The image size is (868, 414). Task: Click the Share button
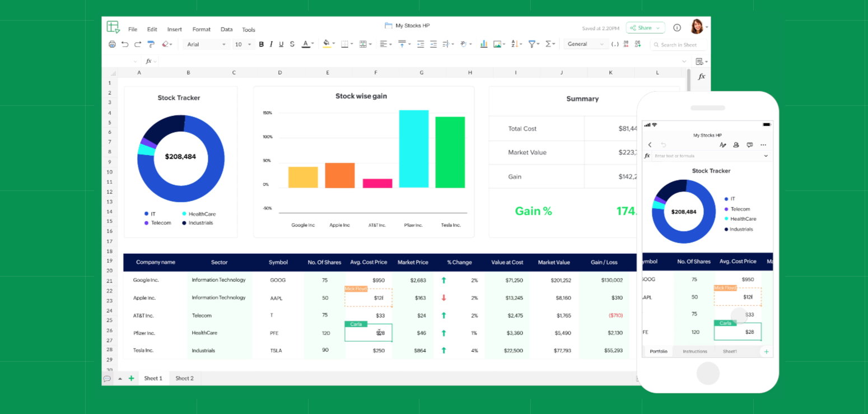click(645, 28)
